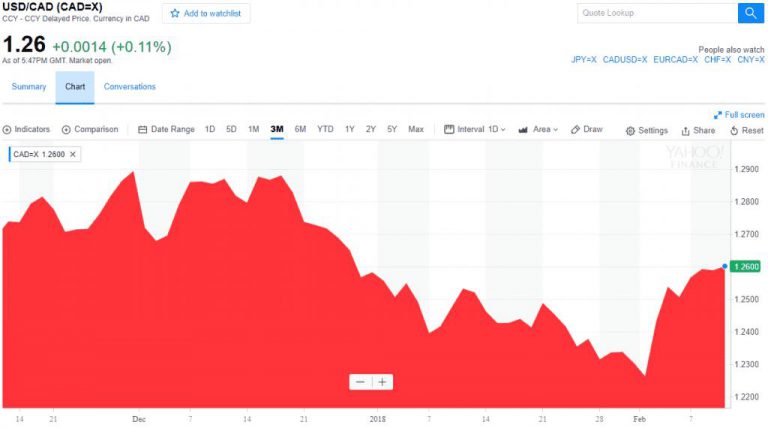Viewport: 768px width, 428px height.
Task: Click the +0.0014 (+0.11%) change text
Action: [x=112, y=47]
